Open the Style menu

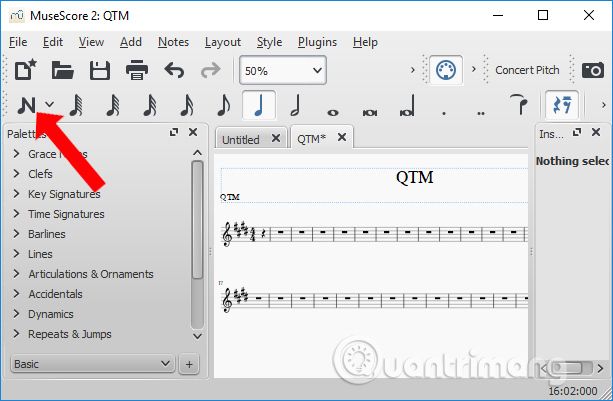pos(269,42)
